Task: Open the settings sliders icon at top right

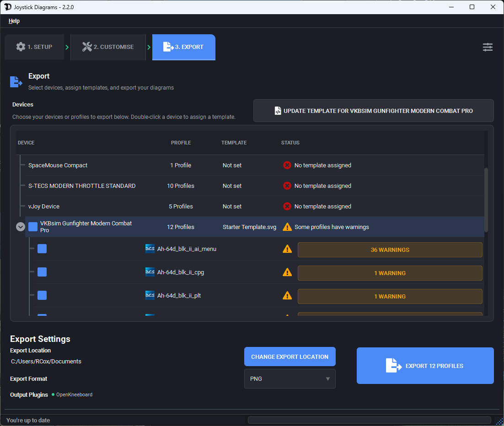Action: pos(488,47)
